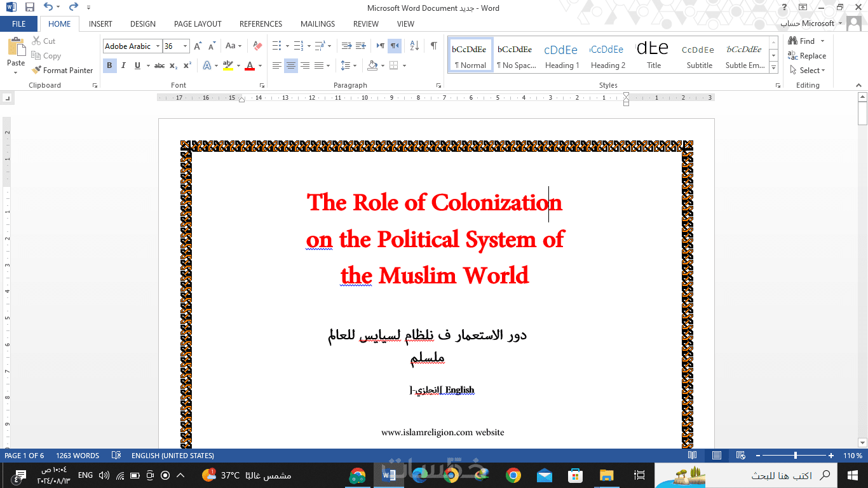Click the vertical scrollbar

(x=862, y=269)
